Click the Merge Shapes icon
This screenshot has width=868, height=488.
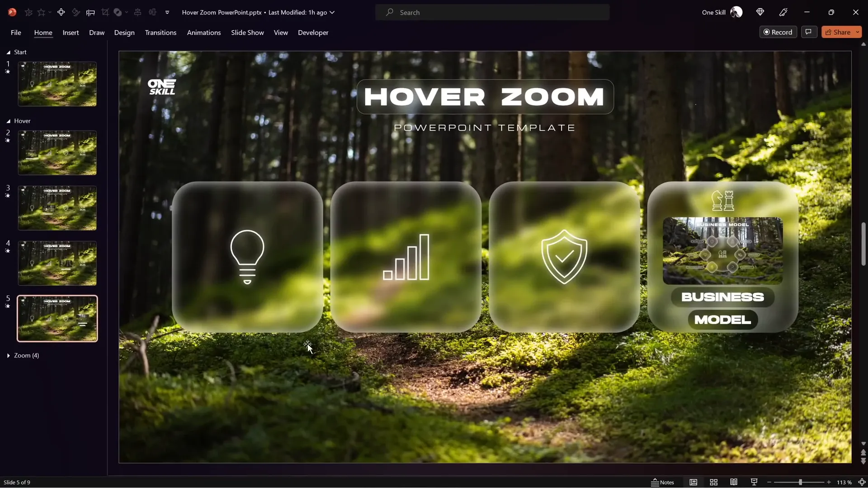tap(118, 12)
